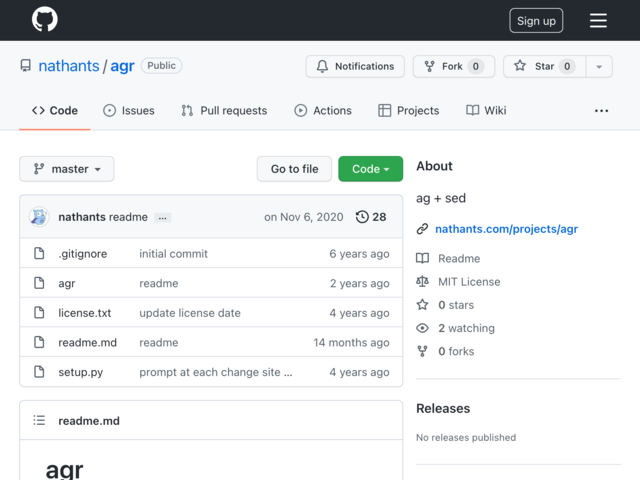Click the book icon beside Readme
This screenshot has height=480, width=640.
tap(422, 258)
